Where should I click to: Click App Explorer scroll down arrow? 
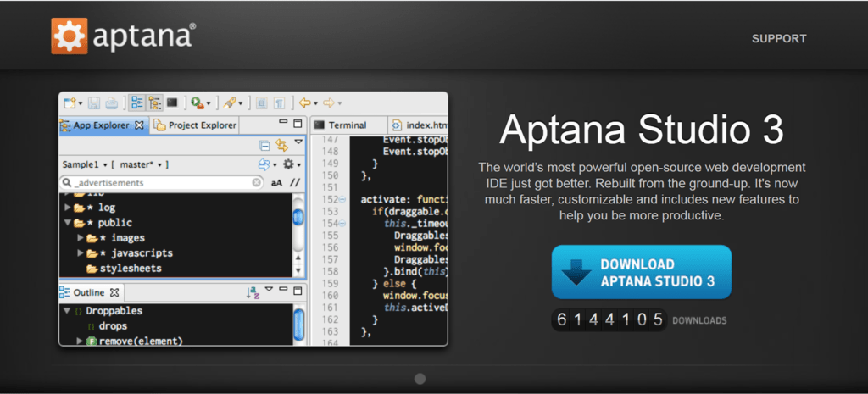coord(298,271)
